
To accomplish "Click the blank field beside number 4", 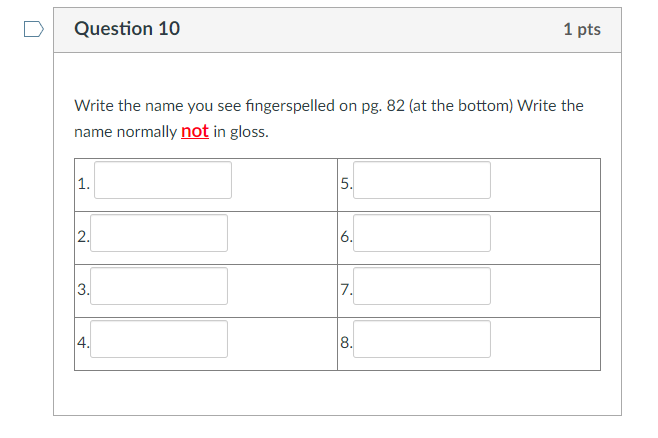I will (x=159, y=340).
